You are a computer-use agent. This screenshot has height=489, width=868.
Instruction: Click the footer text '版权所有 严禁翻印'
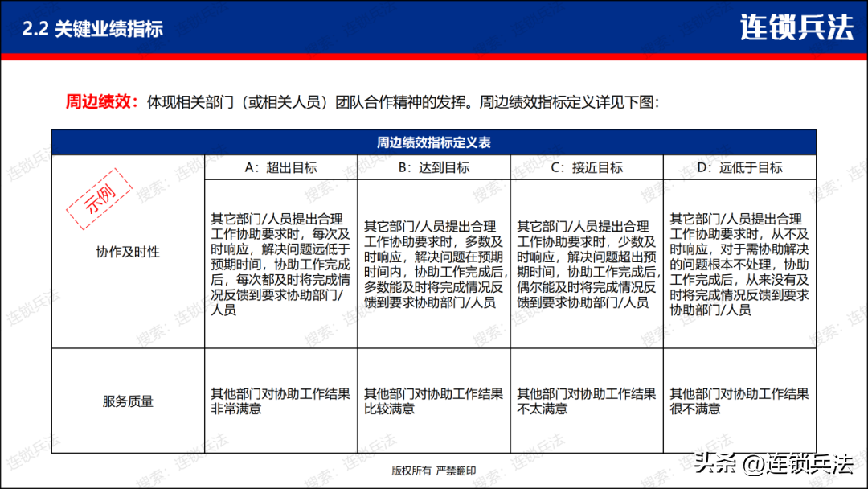(x=433, y=471)
